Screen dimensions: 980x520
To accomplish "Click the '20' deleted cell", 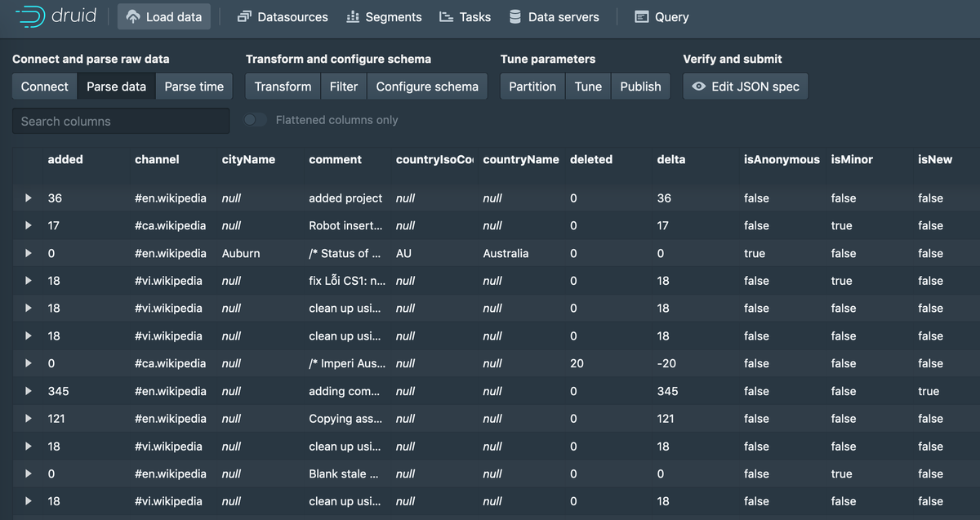I will 577,364.
